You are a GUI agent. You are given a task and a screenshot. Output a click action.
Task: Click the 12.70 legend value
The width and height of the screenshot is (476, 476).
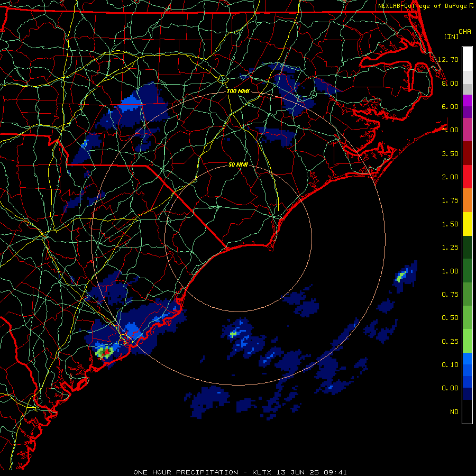[x=448, y=59]
